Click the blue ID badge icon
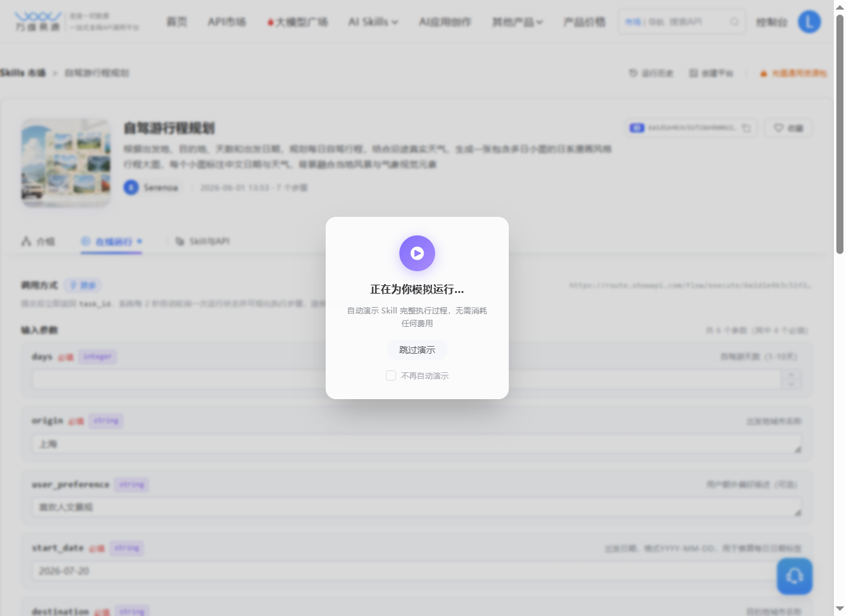 pyautogui.click(x=637, y=128)
